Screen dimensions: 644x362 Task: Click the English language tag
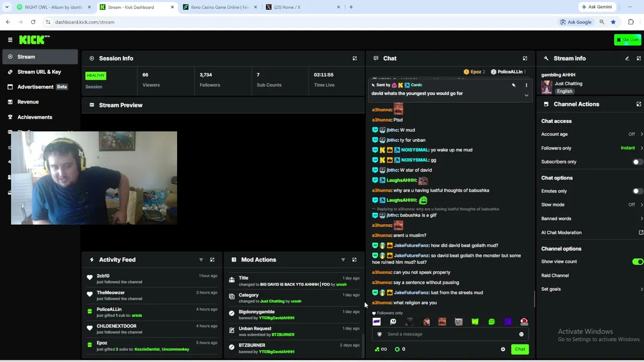565,92
